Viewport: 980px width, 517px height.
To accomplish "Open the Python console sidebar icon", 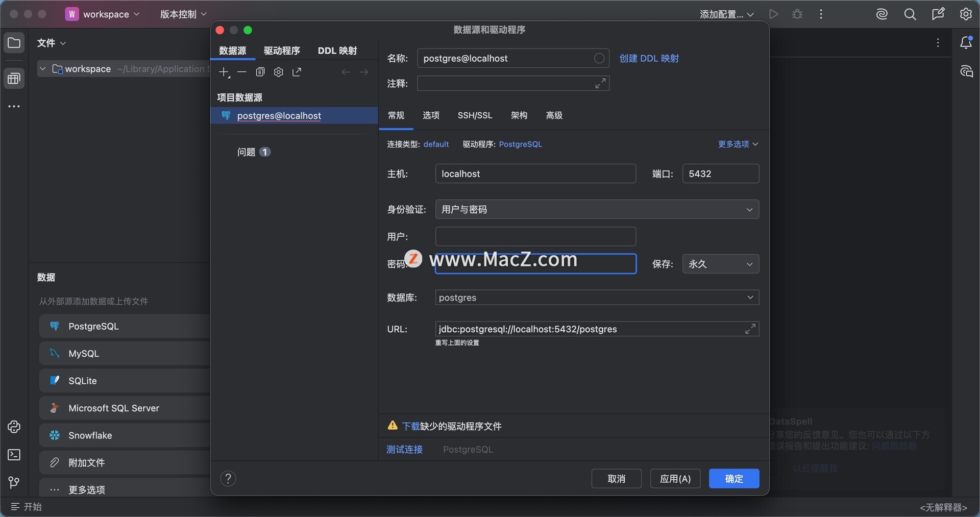I will click(x=14, y=427).
